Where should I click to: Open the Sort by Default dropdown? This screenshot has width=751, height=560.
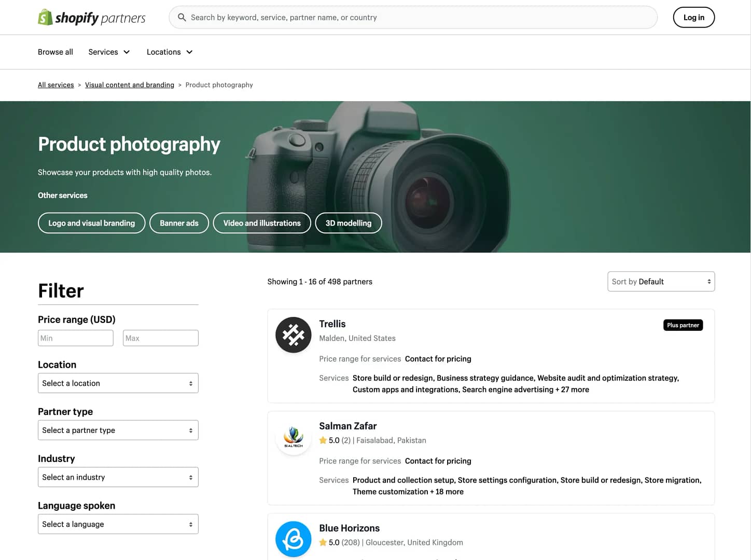tap(661, 282)
